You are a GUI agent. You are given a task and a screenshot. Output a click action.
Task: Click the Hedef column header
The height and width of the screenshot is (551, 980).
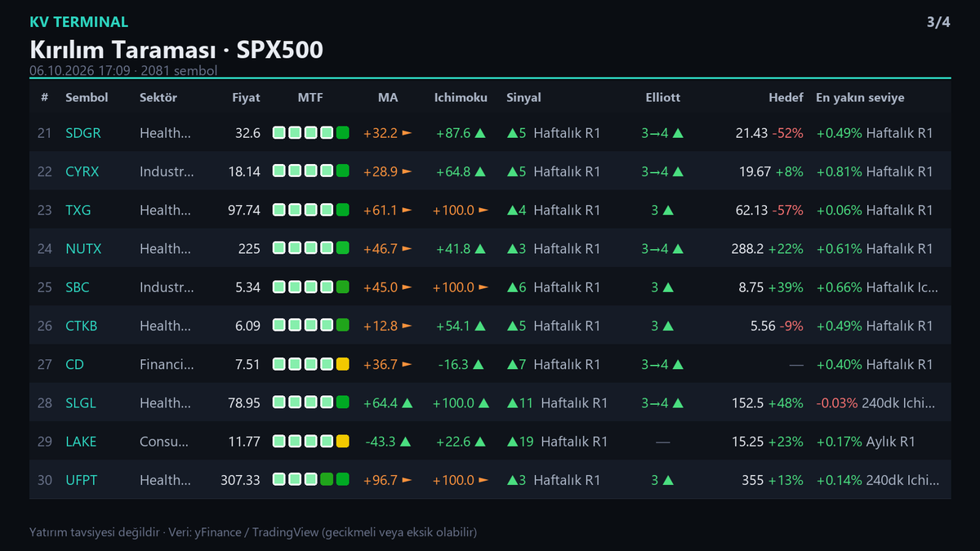point(786,97)
